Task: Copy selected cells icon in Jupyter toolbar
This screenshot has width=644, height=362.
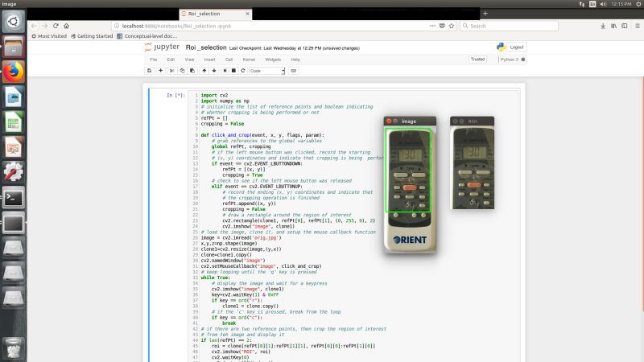Action: click(x=182, y=71)
